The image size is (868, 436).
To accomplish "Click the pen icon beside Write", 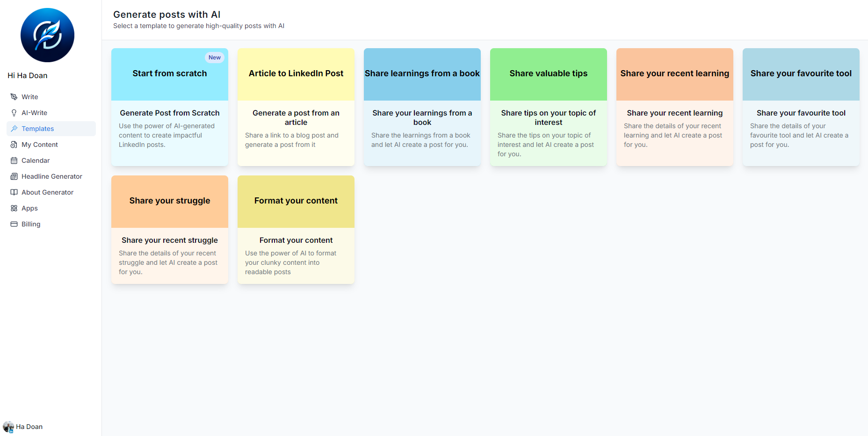I will [x=14, y=97].
